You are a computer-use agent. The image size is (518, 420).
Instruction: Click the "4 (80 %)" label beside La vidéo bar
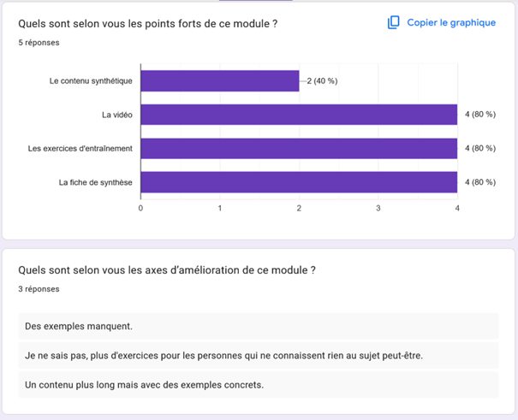click(x=479, y=115)
